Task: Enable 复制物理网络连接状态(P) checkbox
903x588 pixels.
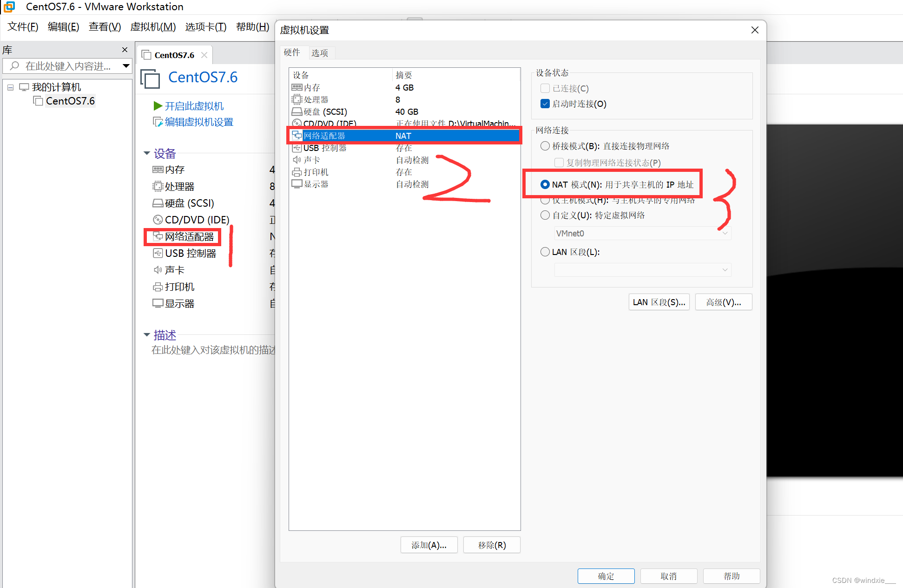Action: [559, 163]
